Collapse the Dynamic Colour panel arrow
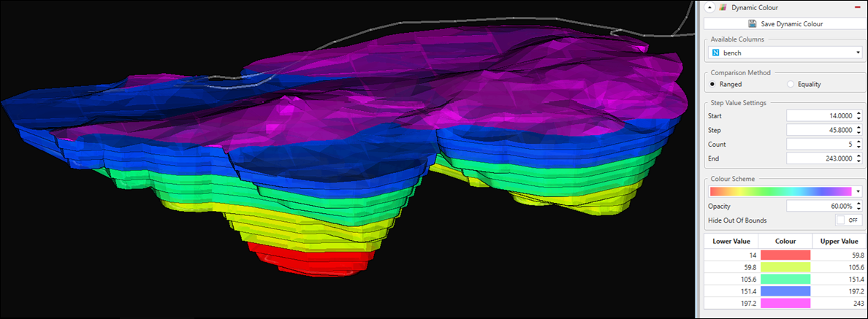868x319 pixels. 710,7
